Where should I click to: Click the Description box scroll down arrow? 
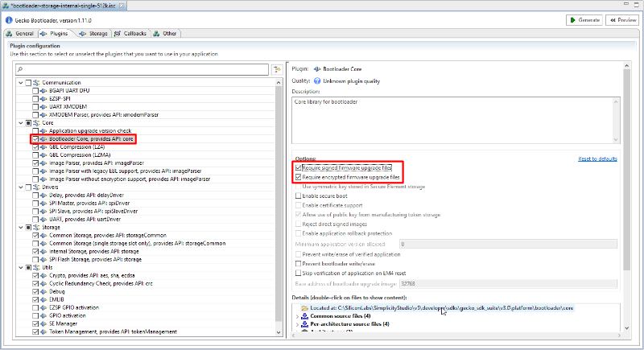pos(616,139)
